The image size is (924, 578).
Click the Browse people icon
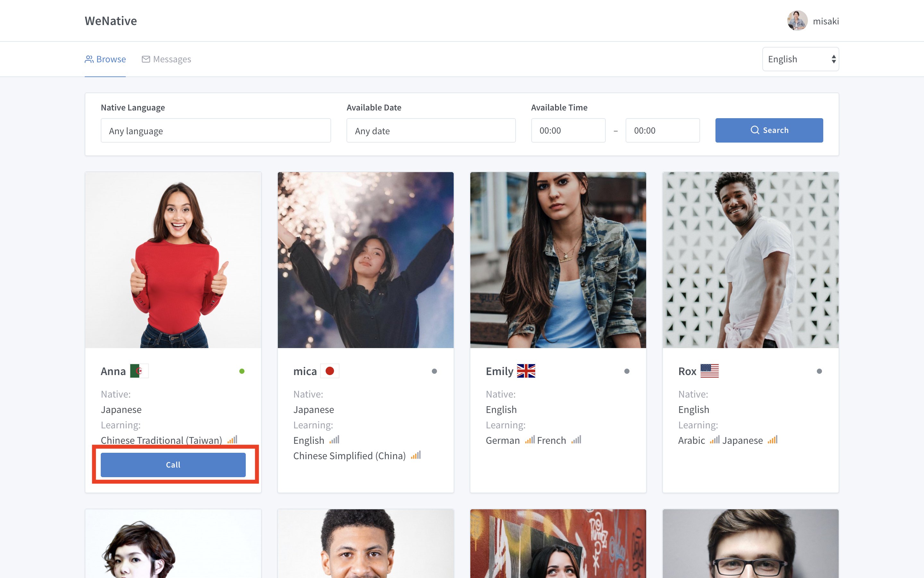coord(89,59)
